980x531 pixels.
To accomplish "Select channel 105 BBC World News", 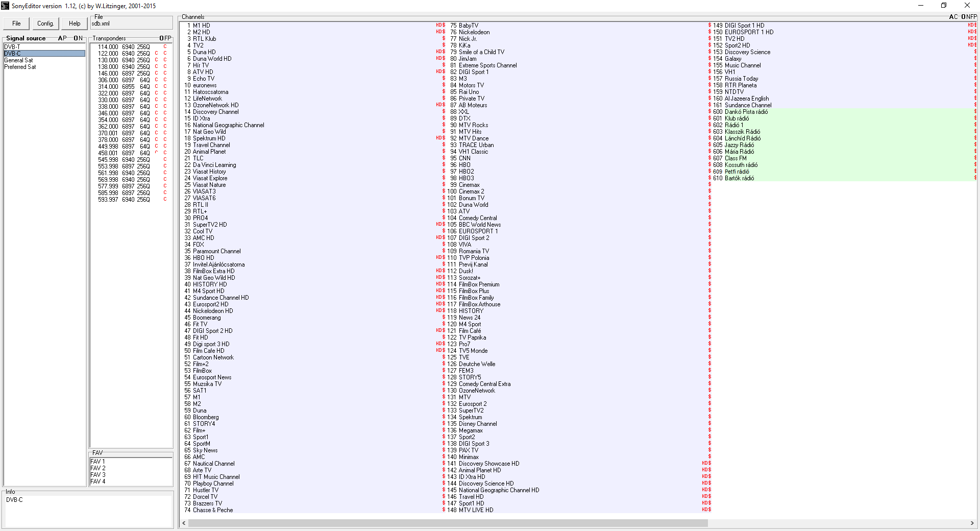I will click(x=579, y=225).
